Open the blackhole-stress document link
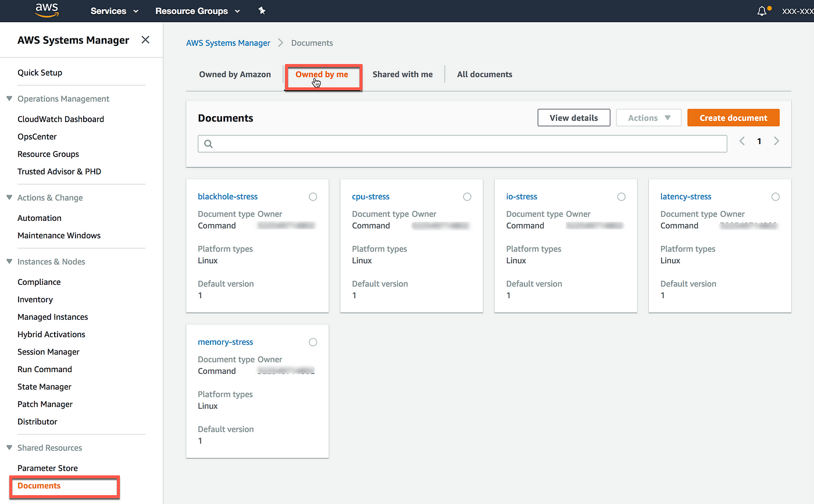The height and width of the screenshot is (504, 814). point(227,196)
